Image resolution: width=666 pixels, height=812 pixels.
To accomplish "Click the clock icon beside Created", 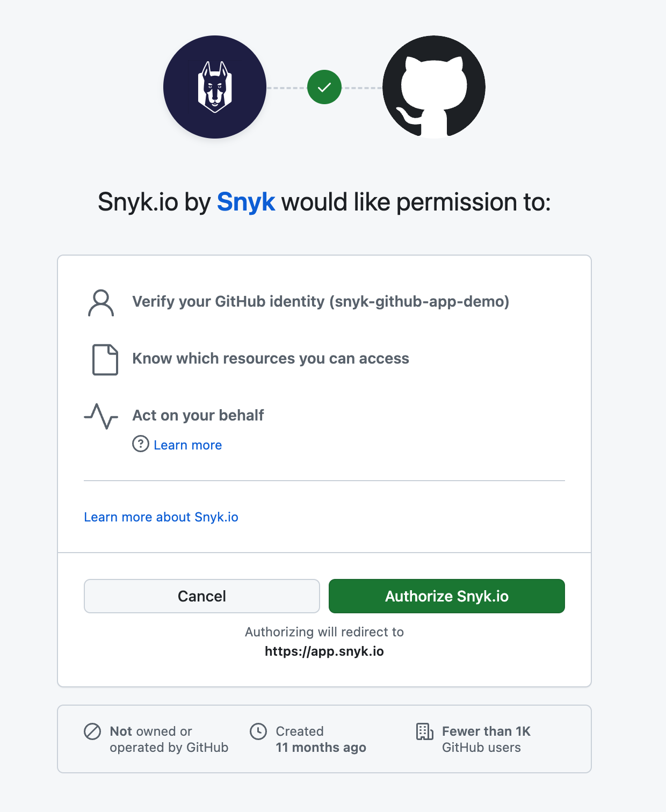I will click(x=258, y=731).
